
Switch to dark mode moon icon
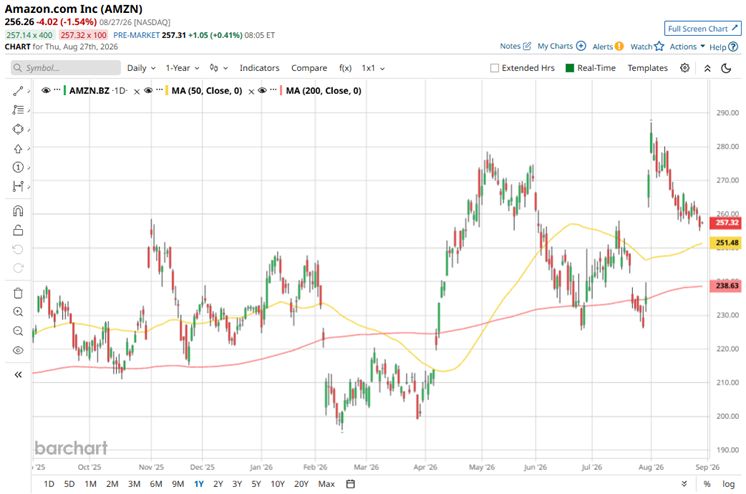click(726, 68)
